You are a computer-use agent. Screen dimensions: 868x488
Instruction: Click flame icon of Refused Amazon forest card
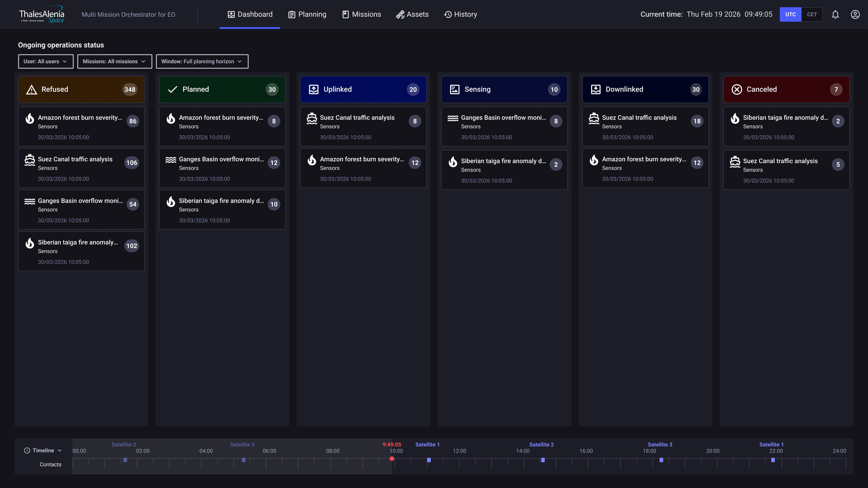[30, 118]
